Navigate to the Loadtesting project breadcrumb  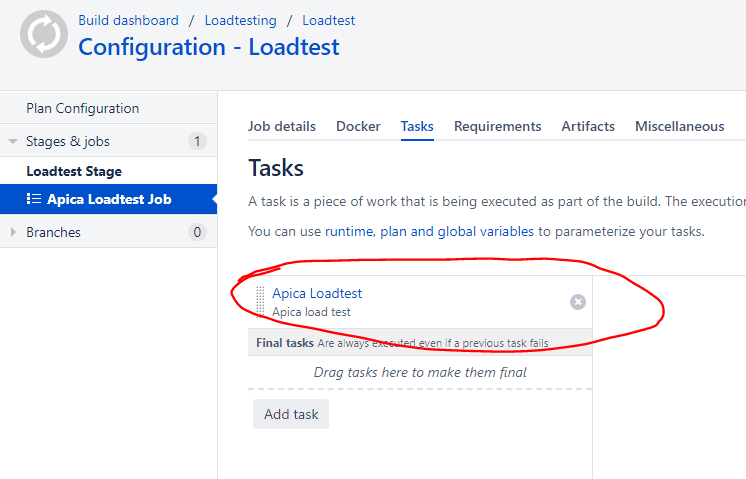[240, 20]
